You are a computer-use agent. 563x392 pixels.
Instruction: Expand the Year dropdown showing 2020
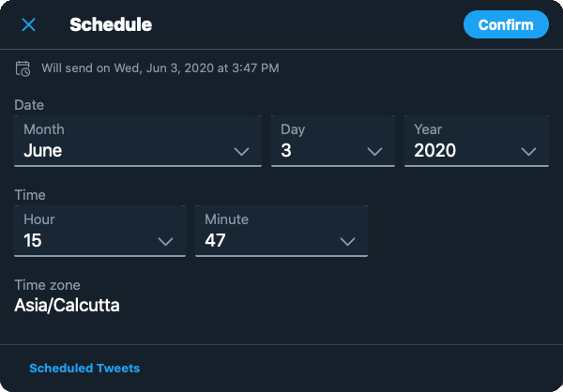pyautogui.click(x=477, y=141)
